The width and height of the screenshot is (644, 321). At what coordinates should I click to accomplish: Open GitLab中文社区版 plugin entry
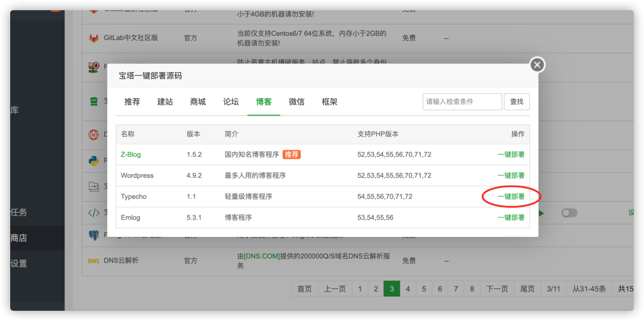131,38
